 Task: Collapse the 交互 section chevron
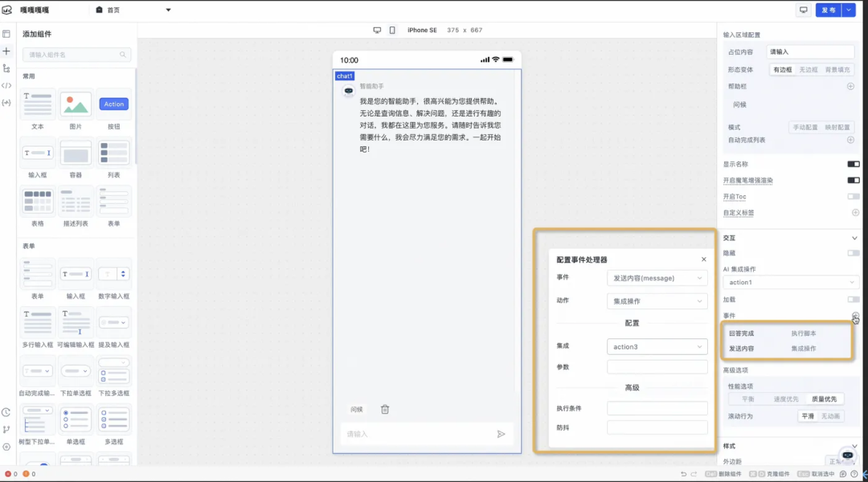coord(854,238)
